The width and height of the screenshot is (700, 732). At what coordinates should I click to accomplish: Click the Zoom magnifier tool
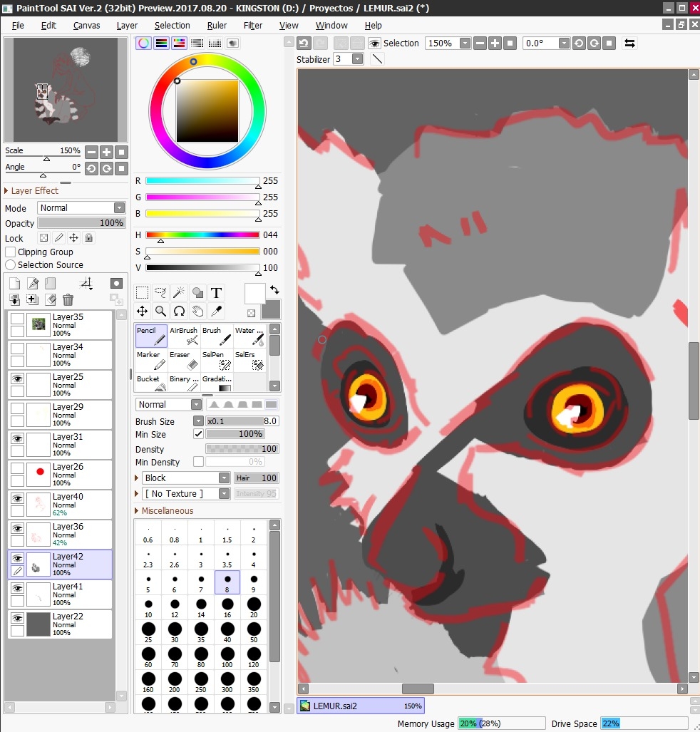coord(160,311)
